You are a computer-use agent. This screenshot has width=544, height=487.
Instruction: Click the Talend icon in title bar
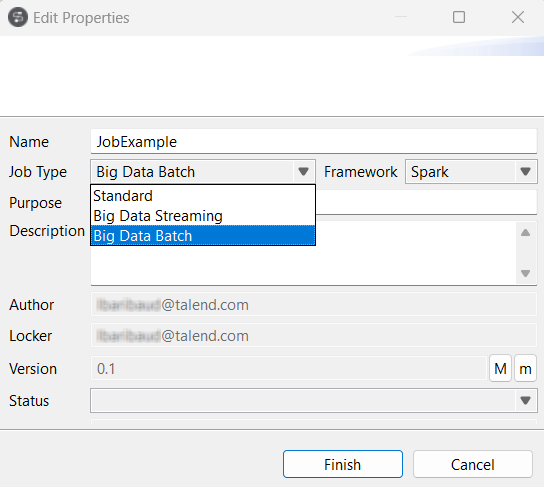(x=18, y=17)
